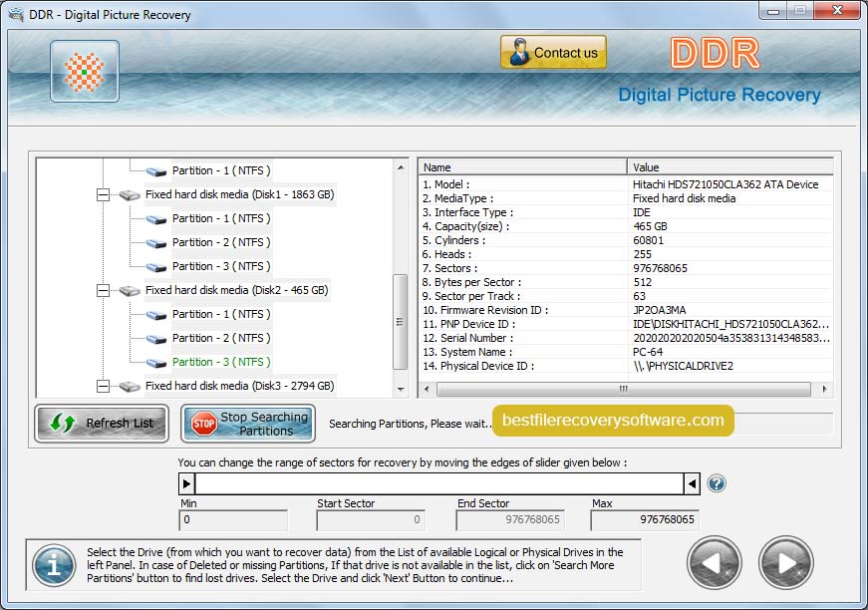Viewport: 868px width, 610px height.
Task: Select Partition - 2 under Disk1
Action: pyautogui.click(x=221, y=242)
